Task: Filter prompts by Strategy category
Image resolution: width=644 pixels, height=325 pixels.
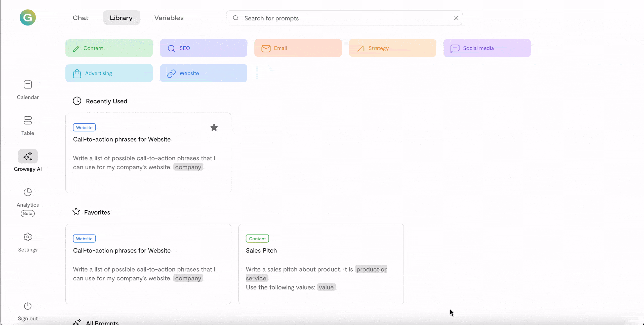Action: click(392, 48)
